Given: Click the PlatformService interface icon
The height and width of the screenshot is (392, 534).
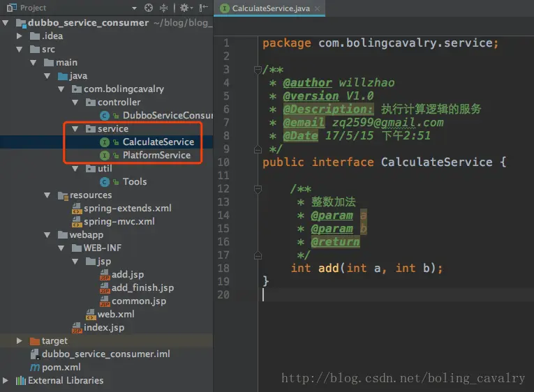Looking at the screenshot, I should coord(105,156).
